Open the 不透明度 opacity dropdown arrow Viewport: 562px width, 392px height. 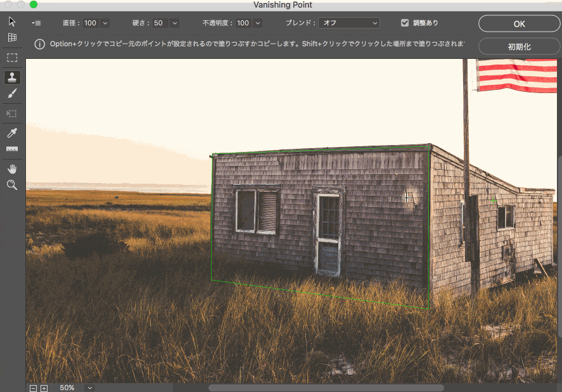pos(258,23)
